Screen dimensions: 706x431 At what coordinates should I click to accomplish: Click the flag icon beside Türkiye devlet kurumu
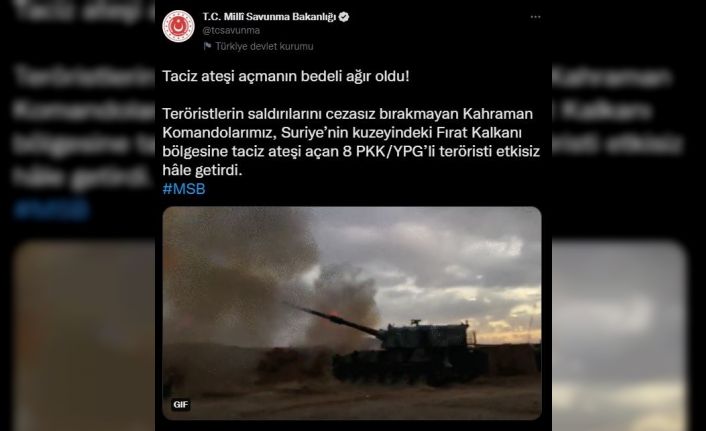[x=207, y=46]
